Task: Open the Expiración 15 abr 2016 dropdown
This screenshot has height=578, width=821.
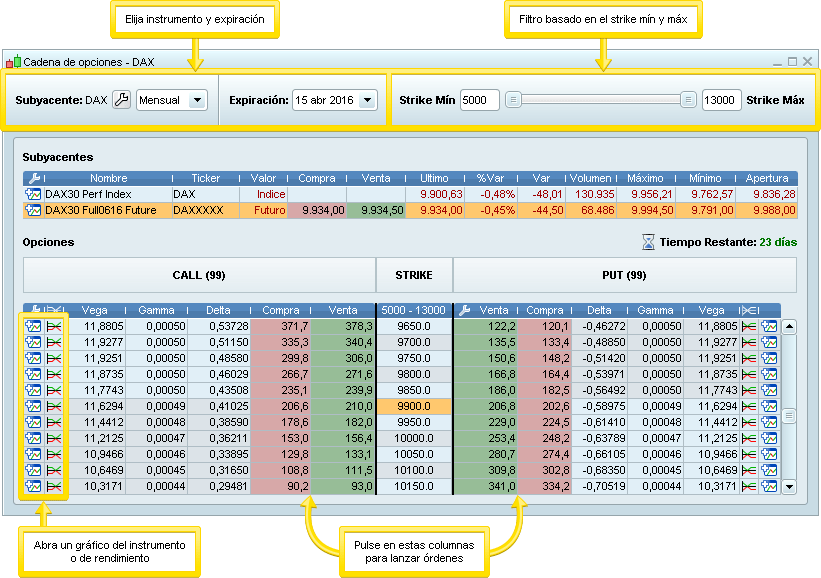Action: point(335,100)
